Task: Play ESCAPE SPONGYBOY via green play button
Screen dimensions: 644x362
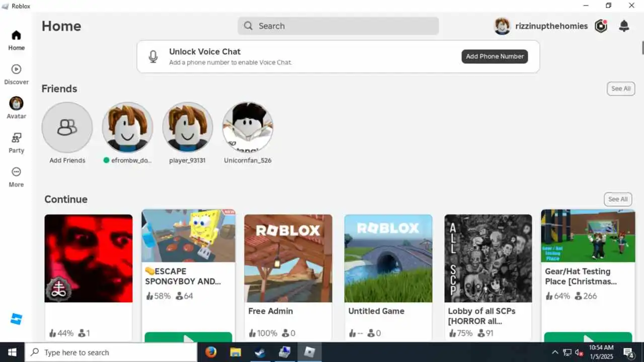Action: [188, 337]
